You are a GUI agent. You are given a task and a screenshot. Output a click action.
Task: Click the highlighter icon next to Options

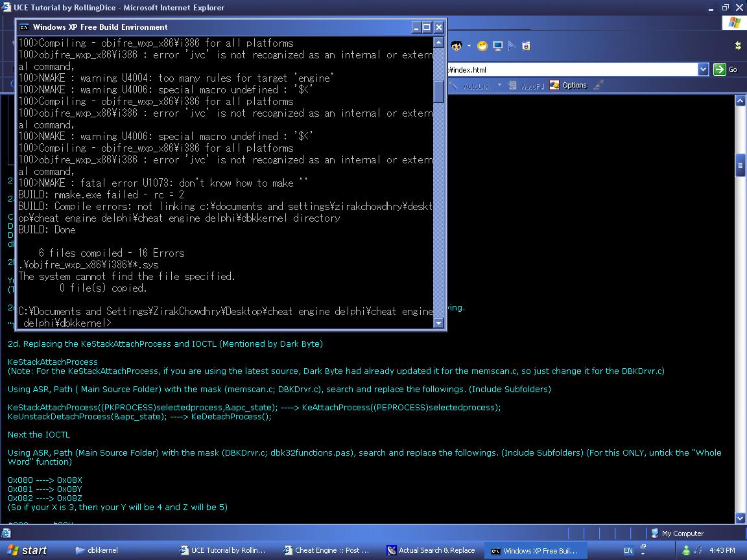click(598, 85)
